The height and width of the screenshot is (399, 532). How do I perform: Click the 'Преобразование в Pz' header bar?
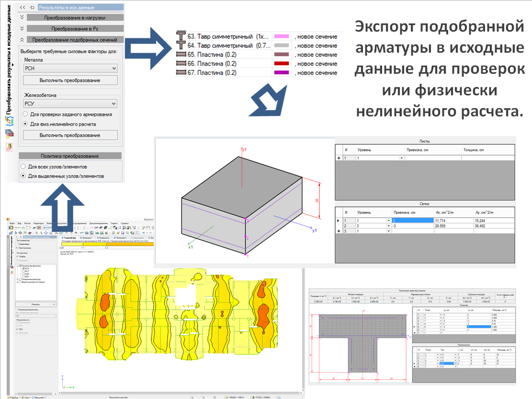(75, 29)
